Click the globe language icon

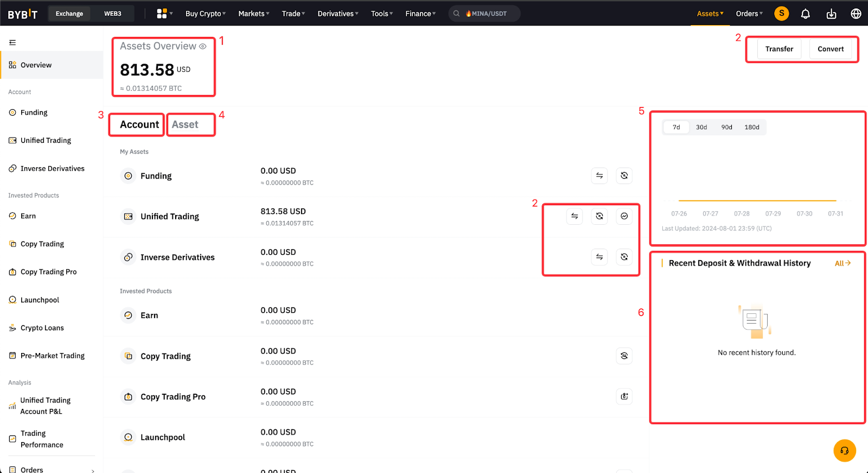tap(856, 14)
